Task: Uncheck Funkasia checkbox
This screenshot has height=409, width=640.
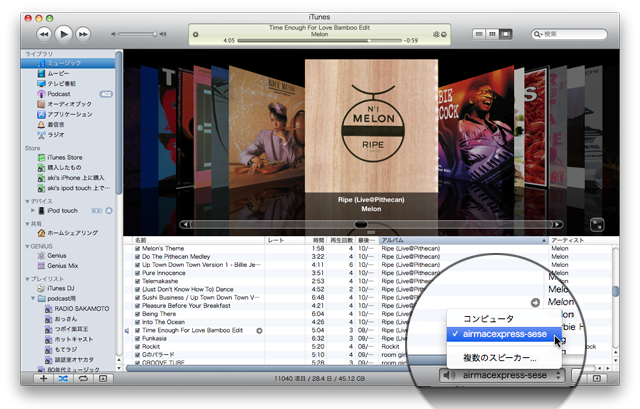Action: click(138, 338)
